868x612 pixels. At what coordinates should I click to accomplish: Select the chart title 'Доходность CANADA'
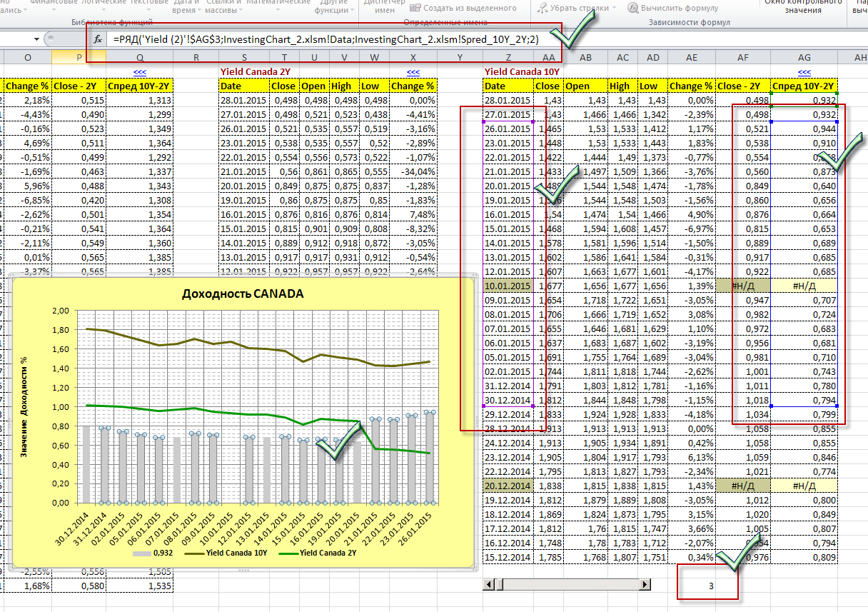point(243,294)
